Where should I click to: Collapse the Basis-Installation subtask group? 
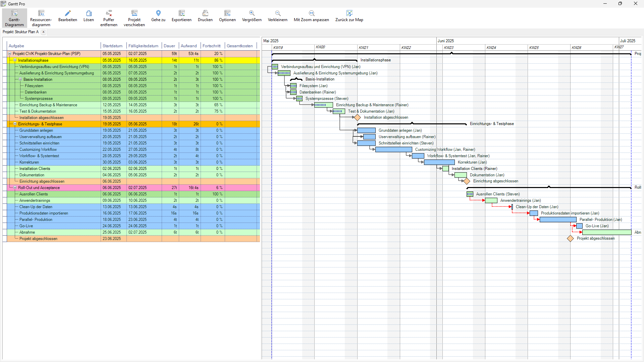[x=20, y=79]
